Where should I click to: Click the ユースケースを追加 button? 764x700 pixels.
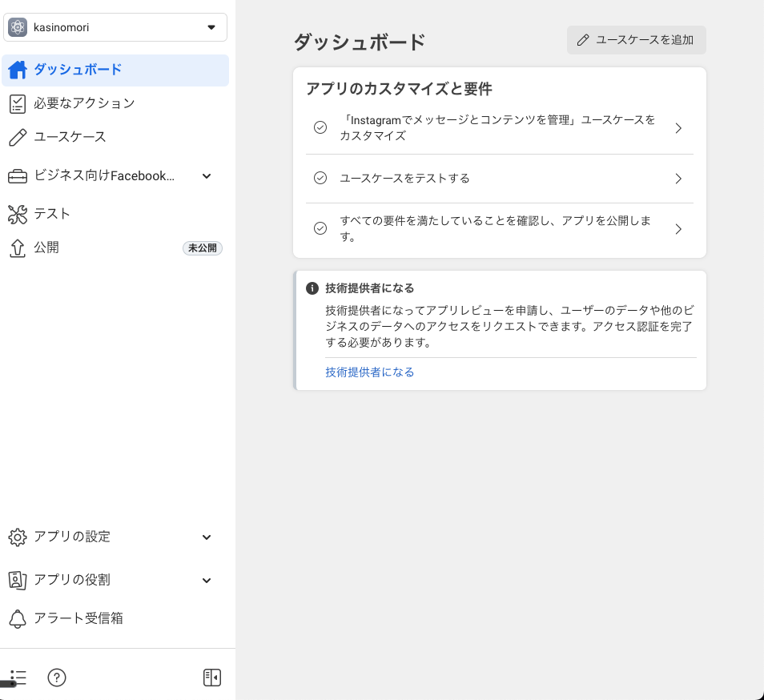(636, 40)
